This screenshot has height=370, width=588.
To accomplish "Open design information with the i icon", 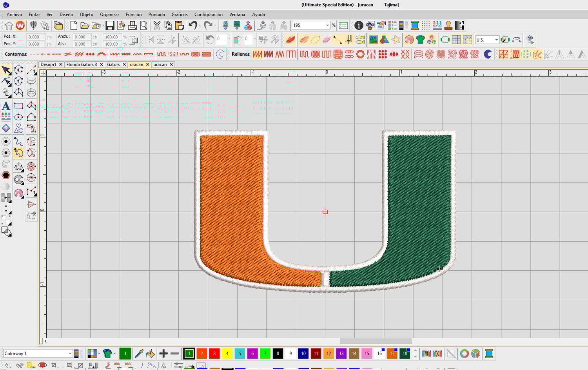I will click(359, 26).
